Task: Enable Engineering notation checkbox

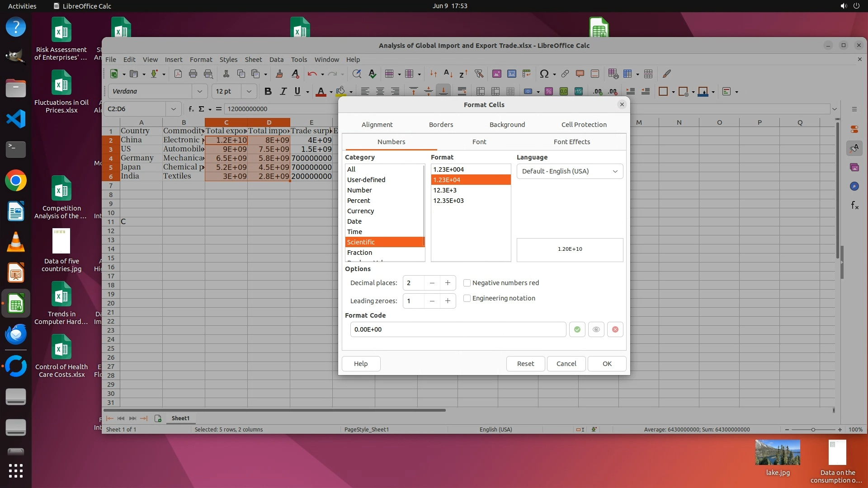Action: 467,298
